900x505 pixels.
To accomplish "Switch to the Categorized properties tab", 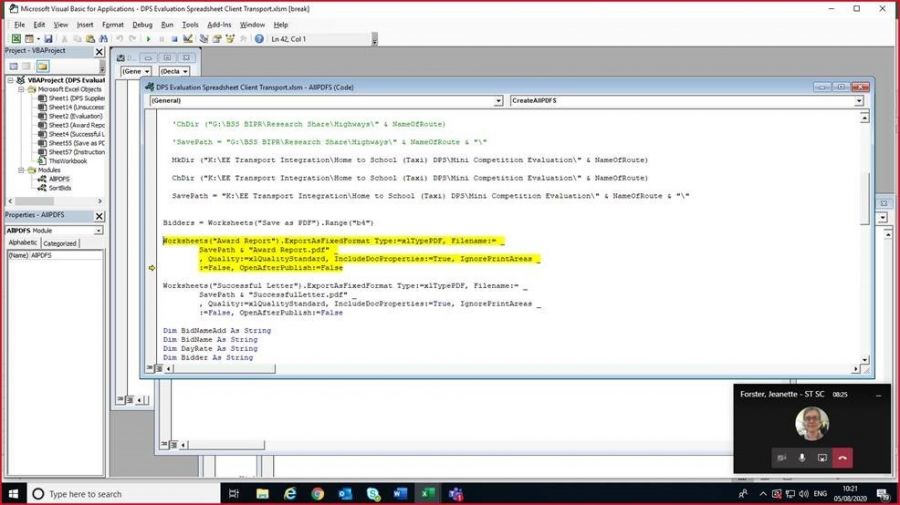I will [60, 243].
